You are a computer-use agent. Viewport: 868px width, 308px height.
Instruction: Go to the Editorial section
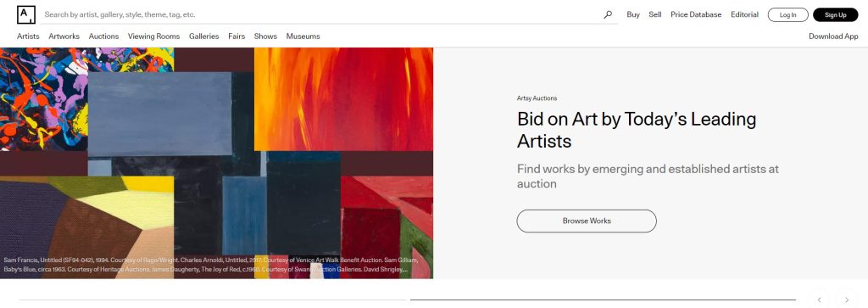point(744,15)
